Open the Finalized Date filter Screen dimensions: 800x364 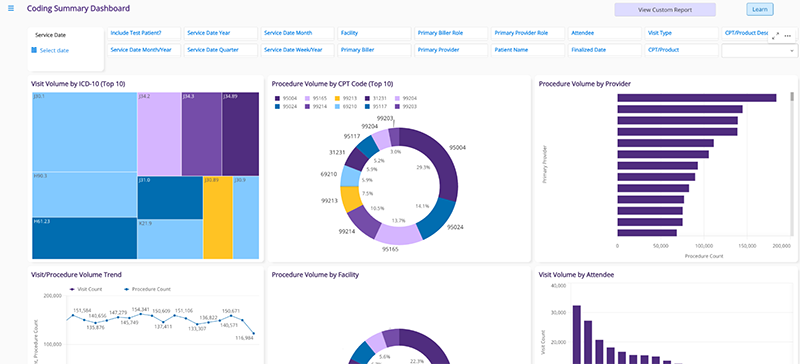605,50
